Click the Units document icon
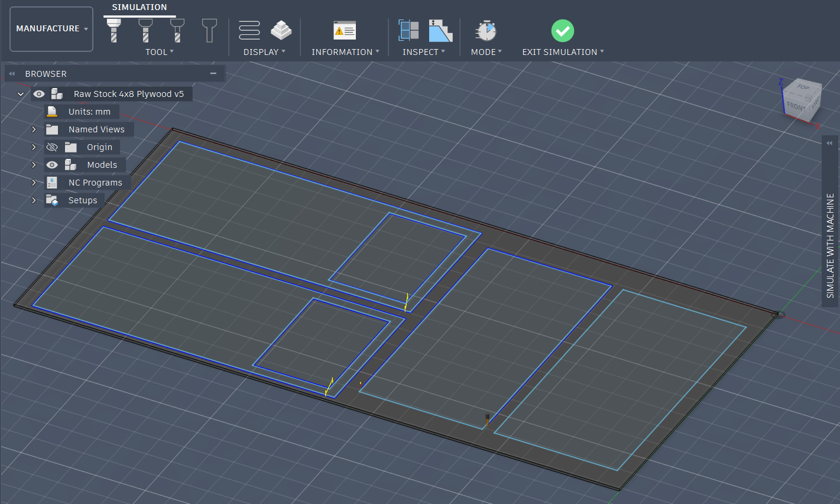Image resolution: width=840 pixels, height=504 pixels. 52,112
